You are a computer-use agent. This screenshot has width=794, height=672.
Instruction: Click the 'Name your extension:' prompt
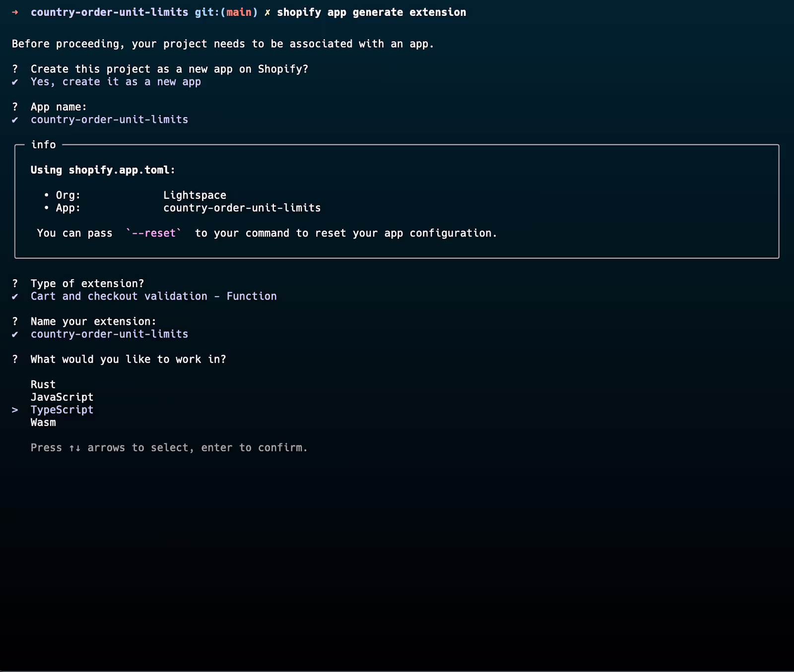93,321
